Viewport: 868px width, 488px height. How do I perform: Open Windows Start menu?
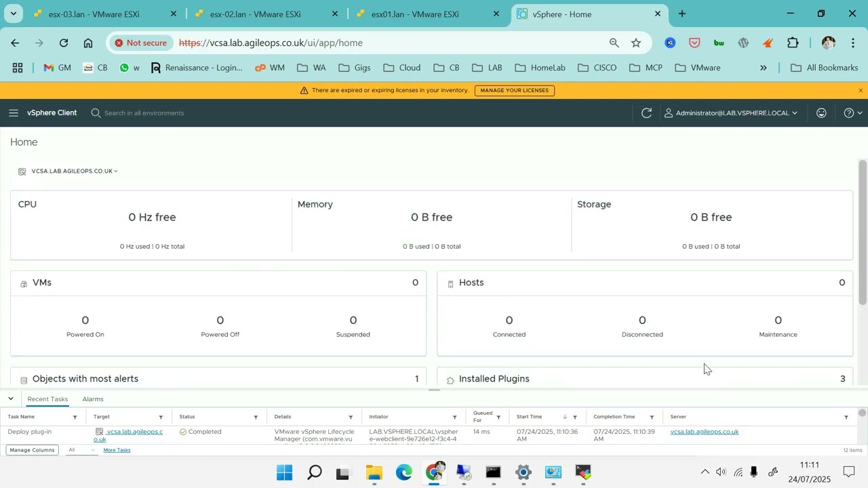tap(285, 472)
